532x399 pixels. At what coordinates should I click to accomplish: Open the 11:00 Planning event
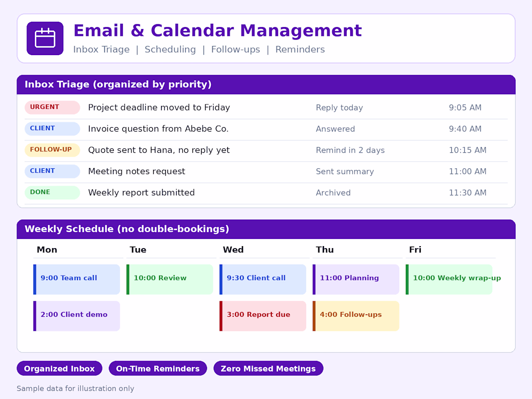click(x=356, y=280)
